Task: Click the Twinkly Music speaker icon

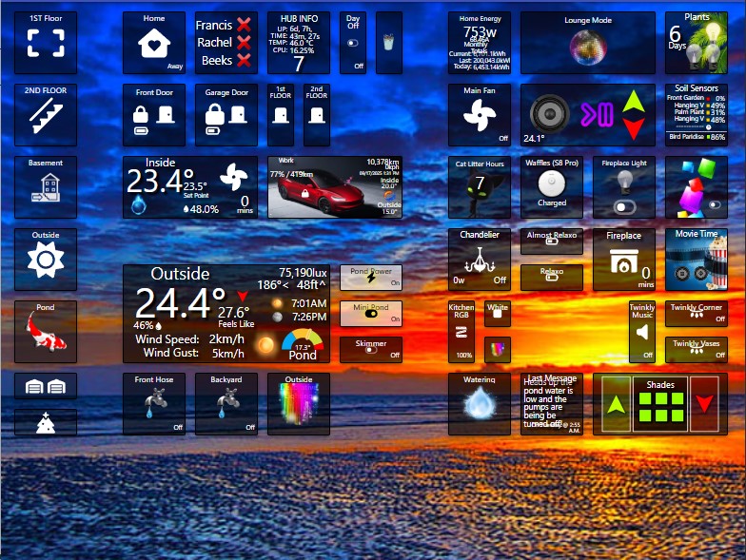Action: pos(643,332)
